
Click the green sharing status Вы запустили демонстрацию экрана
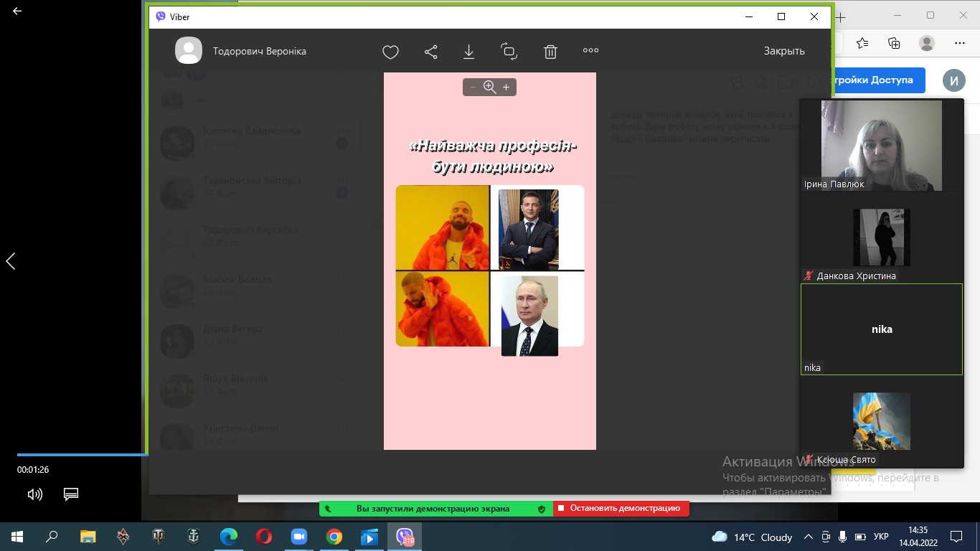(x=433, y=509)
